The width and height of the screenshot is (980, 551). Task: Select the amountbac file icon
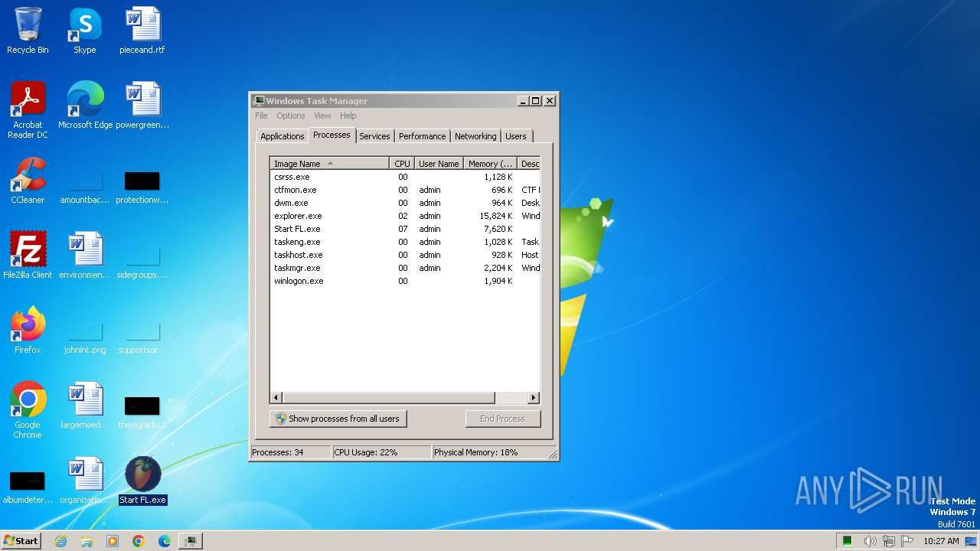pos(85,187)
